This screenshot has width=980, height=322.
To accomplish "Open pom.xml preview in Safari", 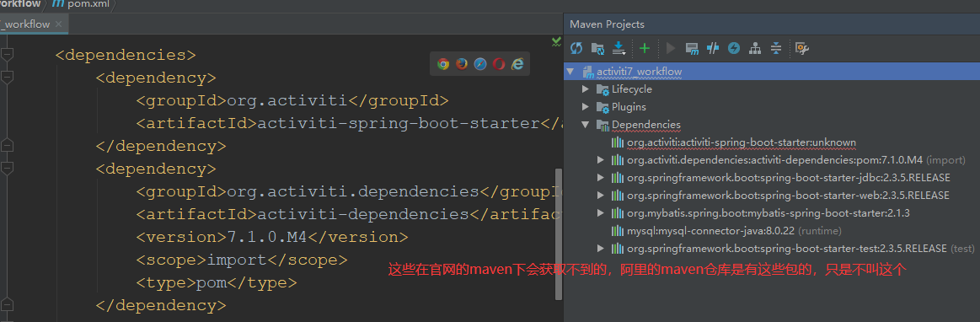I will pos(480,64).
